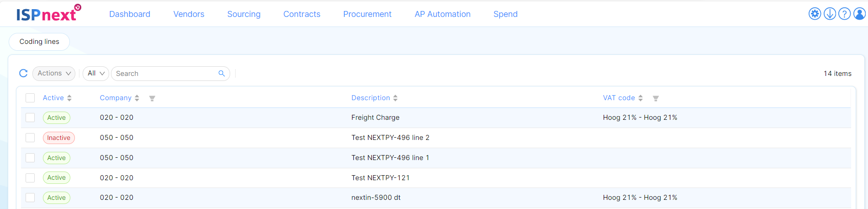Open the VAT code column filter icon

click(656, 98)
